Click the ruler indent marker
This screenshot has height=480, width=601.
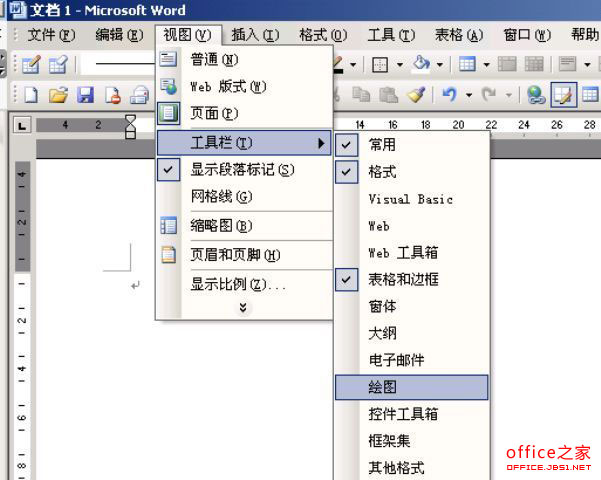[131, 127]
